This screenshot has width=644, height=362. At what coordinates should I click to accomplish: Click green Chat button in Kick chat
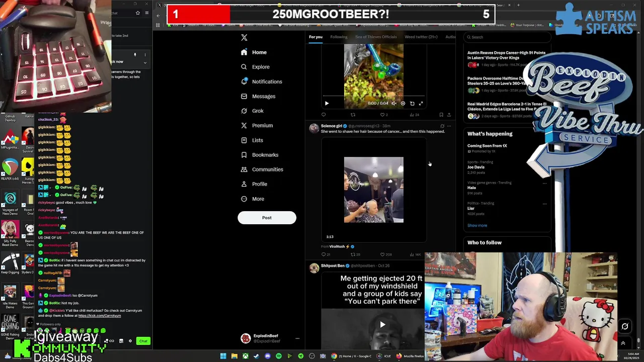click(143, 341)
